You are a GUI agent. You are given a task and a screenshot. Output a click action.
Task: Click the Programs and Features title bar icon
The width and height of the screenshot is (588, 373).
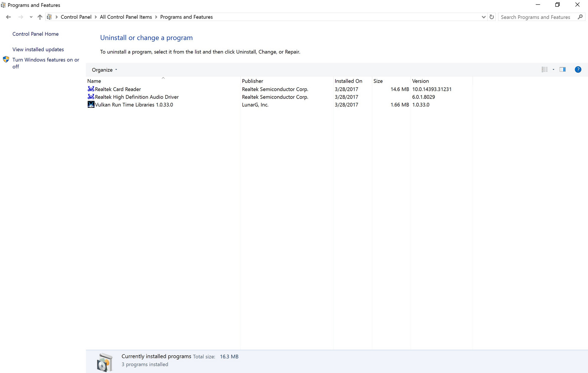pyautogui.click(x=3, y=5)
